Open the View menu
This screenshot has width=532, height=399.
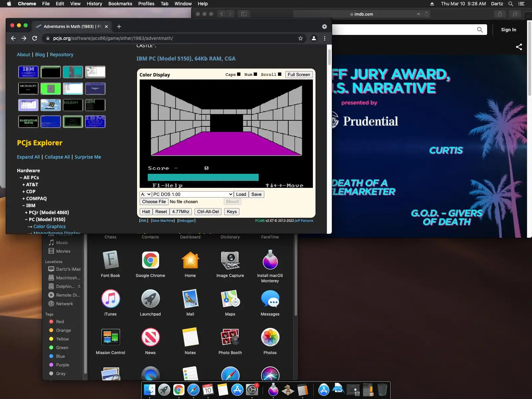[x=75, y=4]
